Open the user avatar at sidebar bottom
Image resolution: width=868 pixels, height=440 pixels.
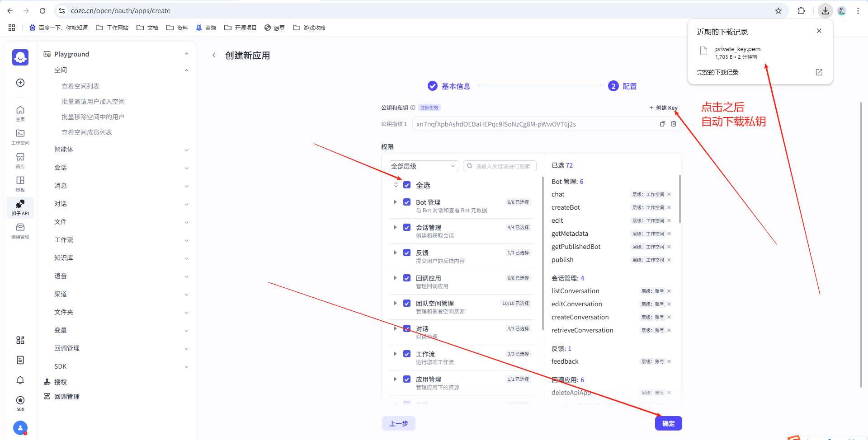(20, 427)
